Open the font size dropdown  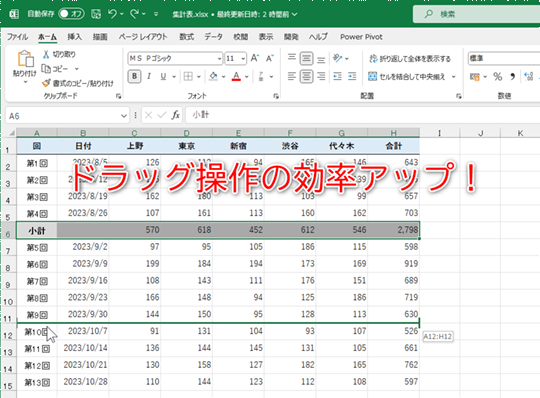pyautogui.click(x=243, y=59)
